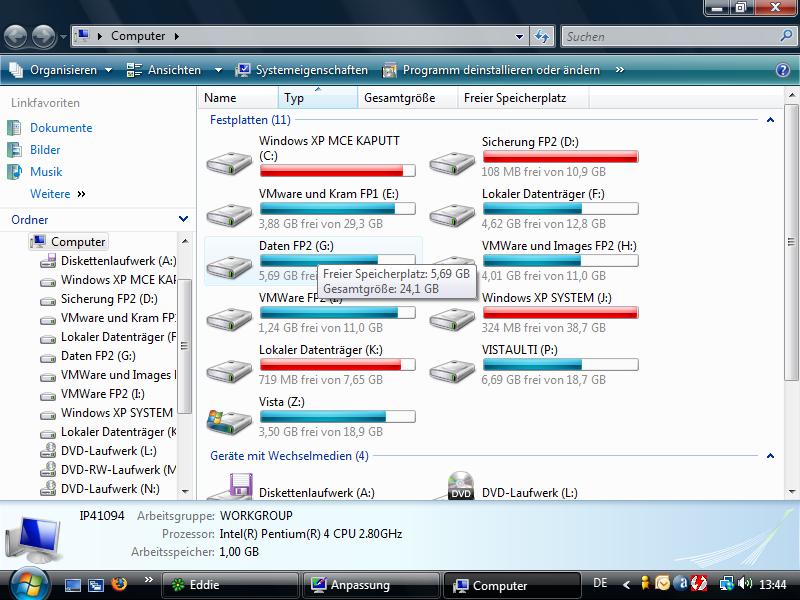The height and width of the screenshot is (600, 800).
Task: Sort by Freier Speicherplatz column
Action: point(514,98)
